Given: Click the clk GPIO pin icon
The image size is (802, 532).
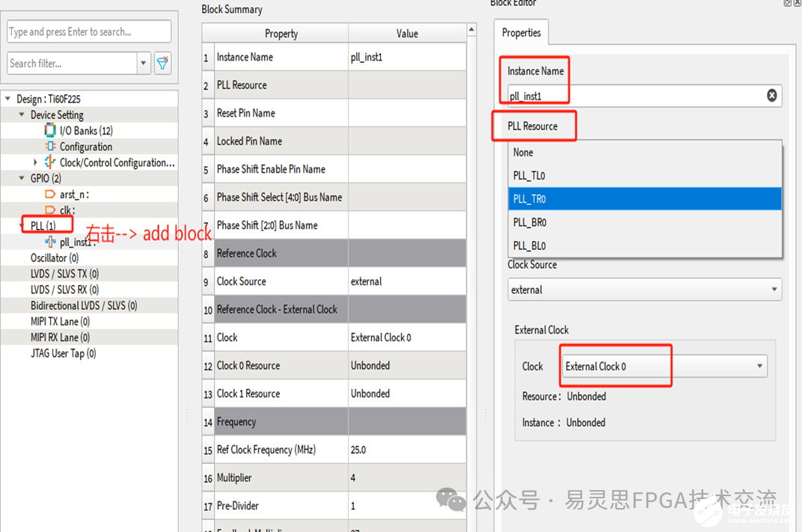Looking at the screenshot, I should coord(50,210).
